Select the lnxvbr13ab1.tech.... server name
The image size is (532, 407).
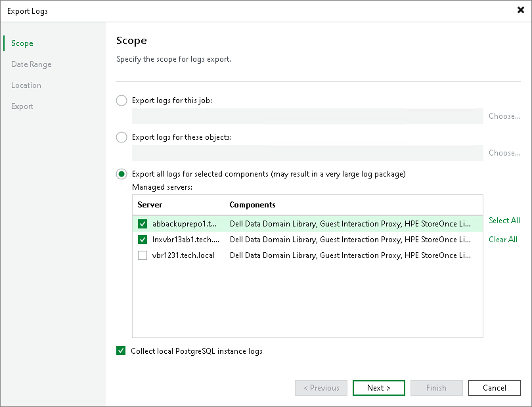click(186, 240)
